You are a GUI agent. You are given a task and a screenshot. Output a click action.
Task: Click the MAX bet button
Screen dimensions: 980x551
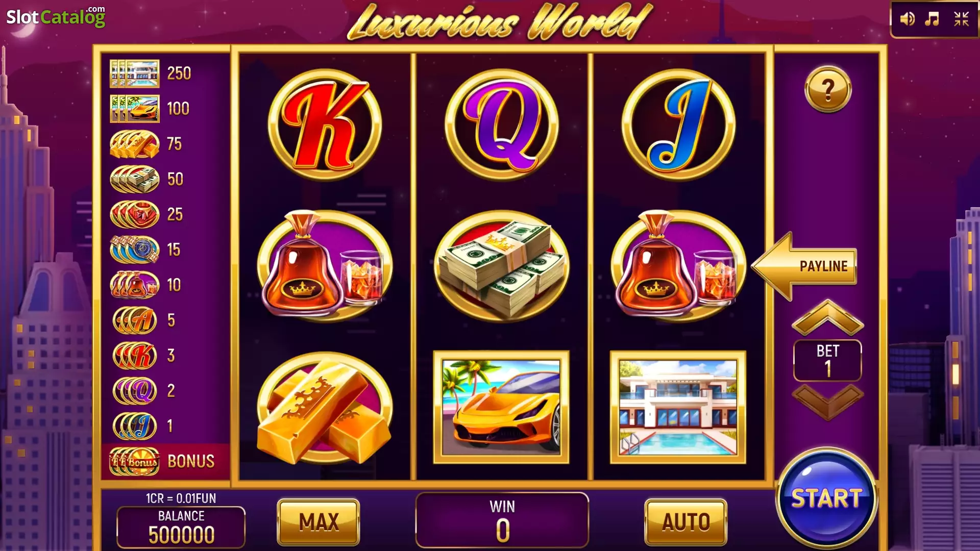pyautogui.click(x=318, y=522)
